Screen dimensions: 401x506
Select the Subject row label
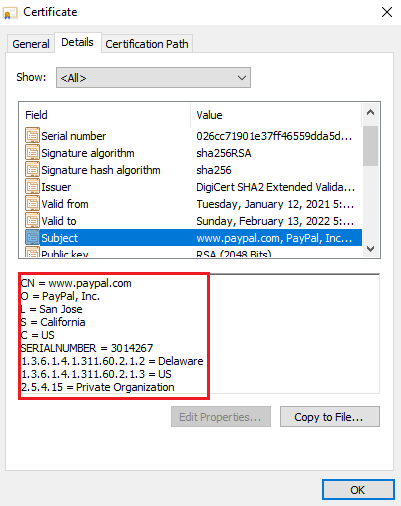(59, 238)
